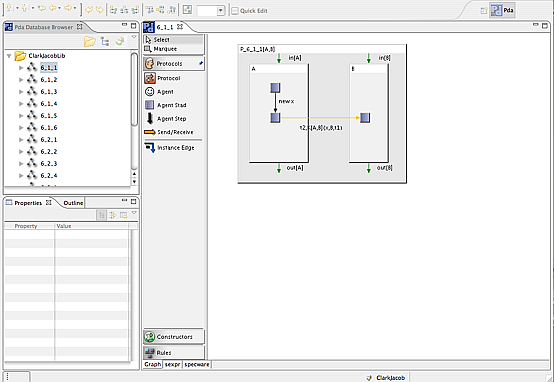Enable the Quick Edit checkbox
This screenshot has height=382, width=554.
tap(235, 11)
